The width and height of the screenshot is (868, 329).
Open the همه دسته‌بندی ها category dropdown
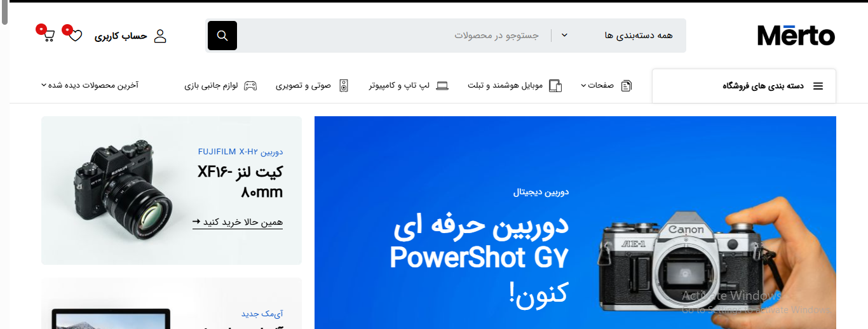click(616, 36)
